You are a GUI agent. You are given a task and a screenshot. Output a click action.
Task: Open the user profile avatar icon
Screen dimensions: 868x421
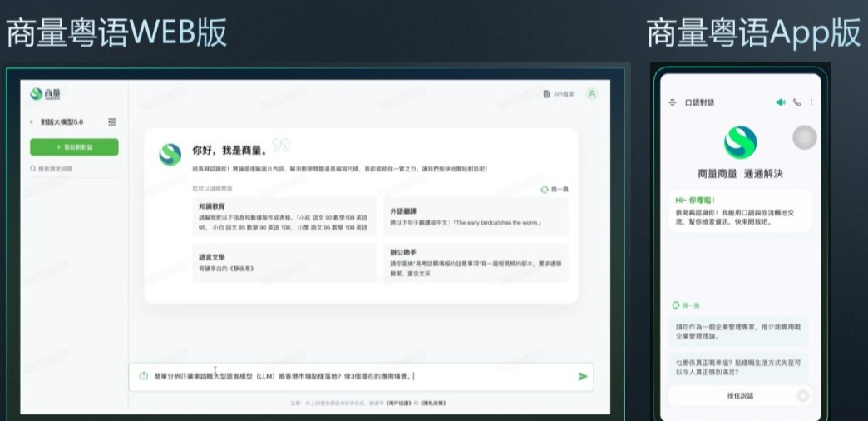click(592, 94)
